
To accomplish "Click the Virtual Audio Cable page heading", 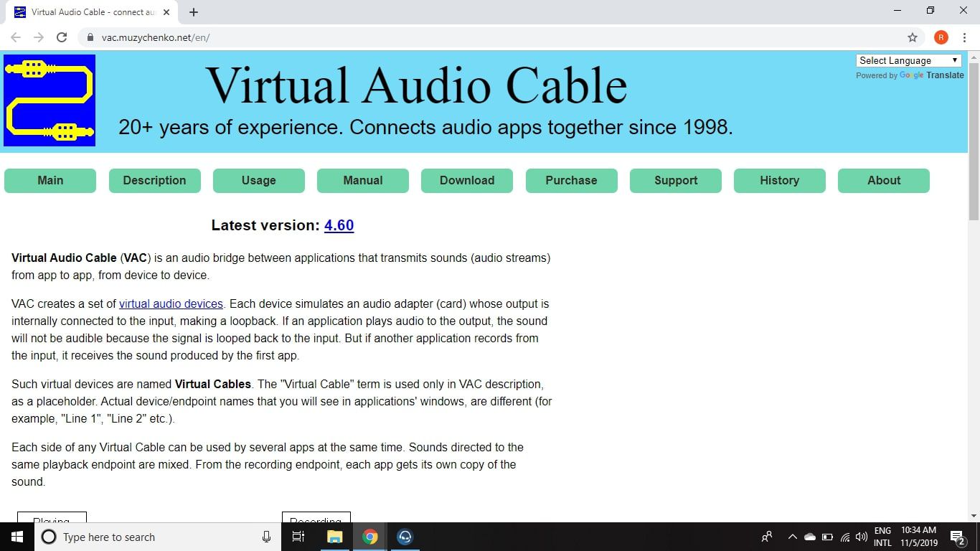I will [x=417, y=86].
